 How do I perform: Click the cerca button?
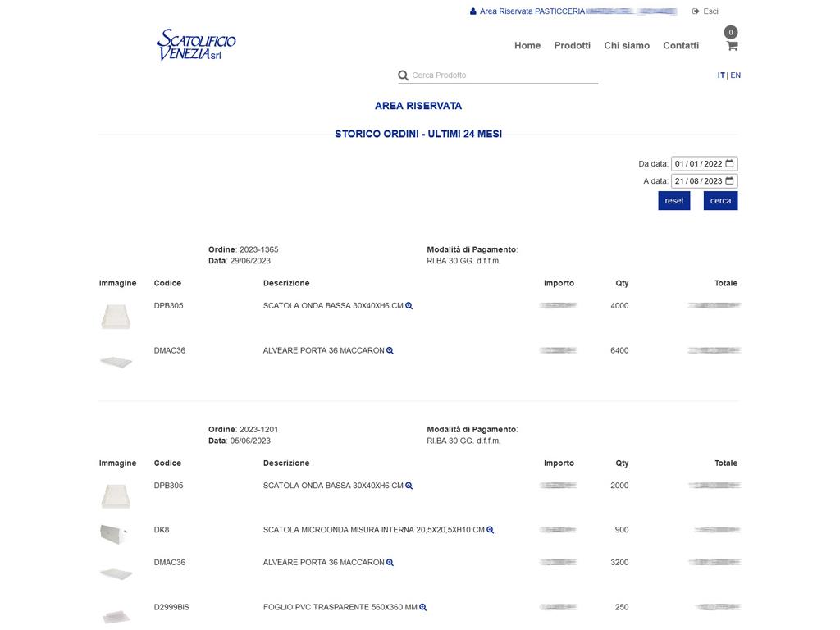coord(720,201)
